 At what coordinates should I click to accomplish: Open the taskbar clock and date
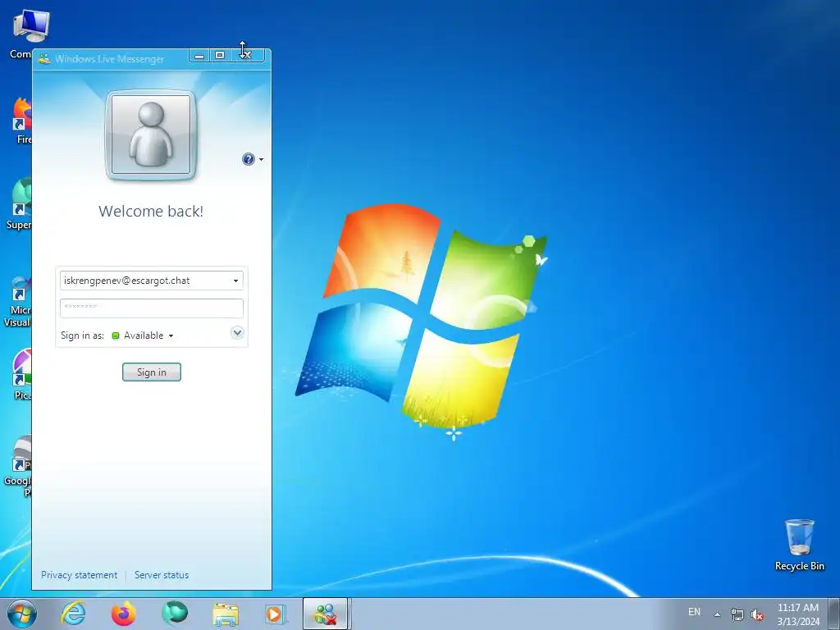pos(797,614)
